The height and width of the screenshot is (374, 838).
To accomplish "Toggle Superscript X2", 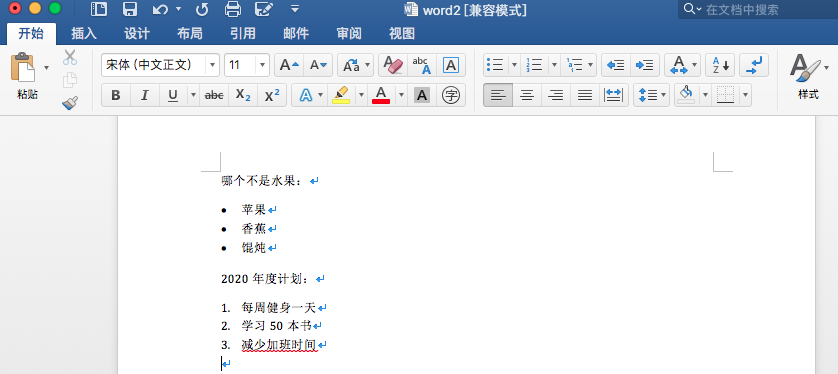I will tap(272, 95).
